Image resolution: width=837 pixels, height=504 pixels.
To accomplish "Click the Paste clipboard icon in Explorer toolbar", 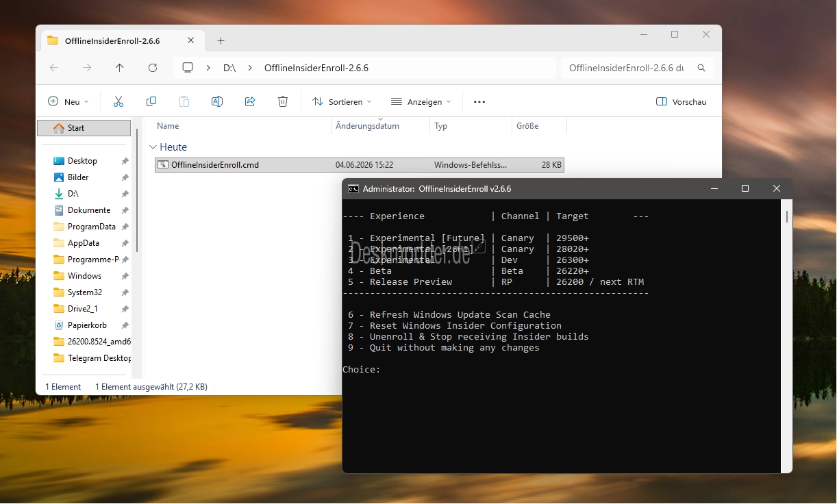I will coord(184,101).
